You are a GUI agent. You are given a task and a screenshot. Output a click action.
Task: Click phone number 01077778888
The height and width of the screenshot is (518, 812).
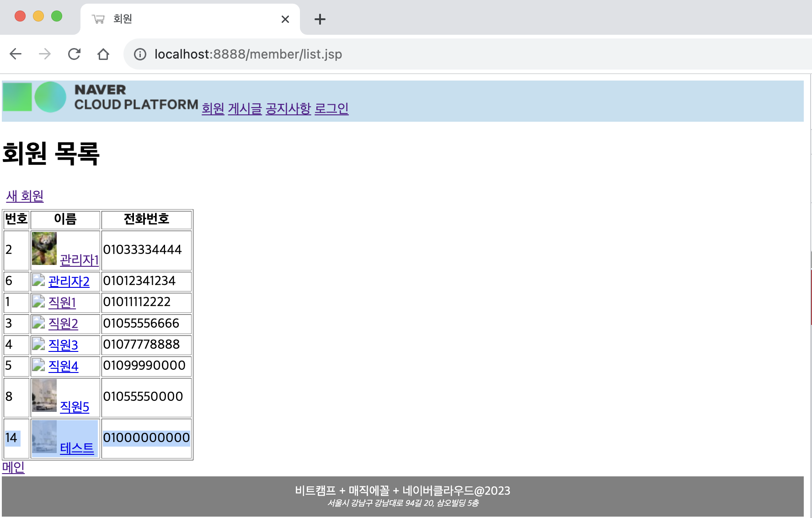pos(141,344)
